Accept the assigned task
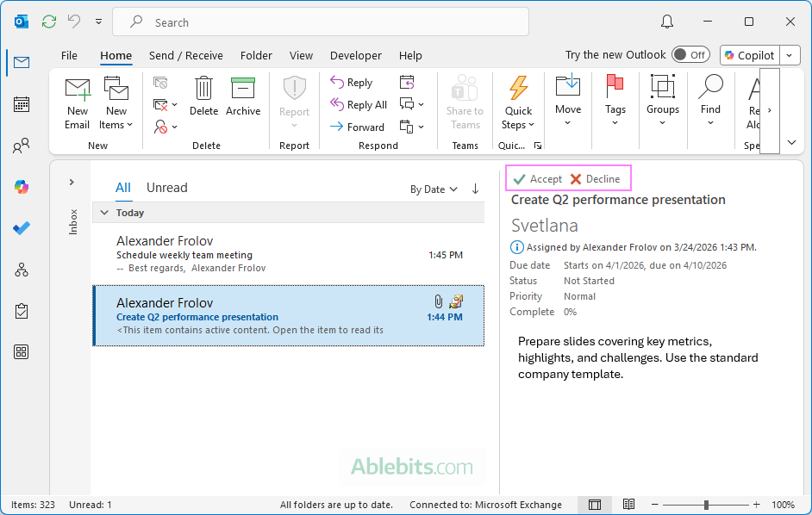Image resolution: width=812 pixels, height=515 pixels. point(537,178)
